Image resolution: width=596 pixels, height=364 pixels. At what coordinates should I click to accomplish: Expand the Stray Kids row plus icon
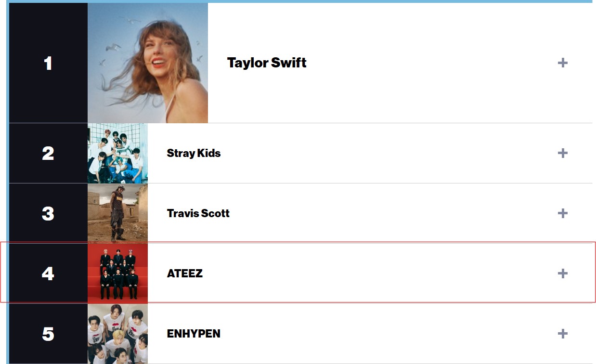[x=562, y=153]
